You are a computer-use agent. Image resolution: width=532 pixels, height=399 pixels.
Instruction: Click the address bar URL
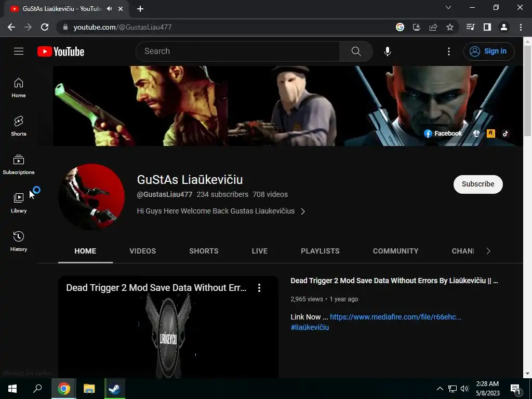point(123,27)
